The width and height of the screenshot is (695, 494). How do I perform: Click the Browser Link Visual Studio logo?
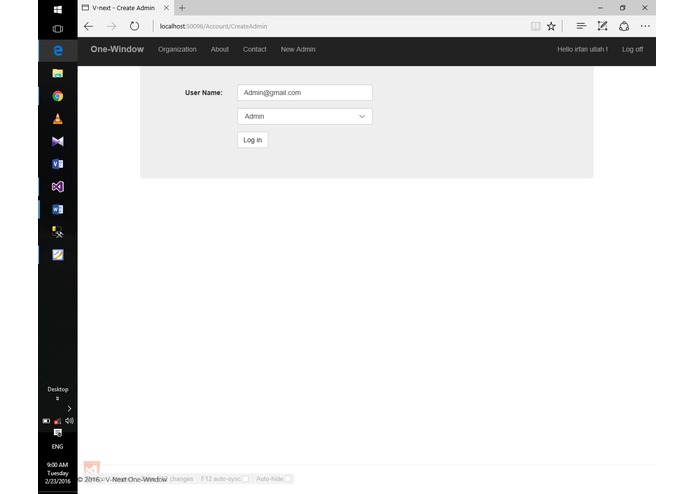[x=92, y=468]
